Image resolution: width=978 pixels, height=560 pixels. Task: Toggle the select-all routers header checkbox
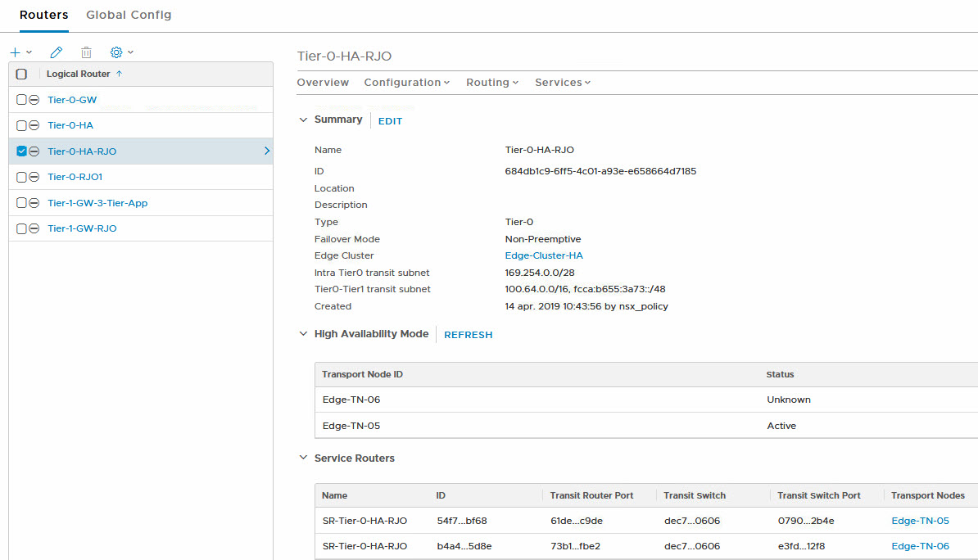click(22, 74)
